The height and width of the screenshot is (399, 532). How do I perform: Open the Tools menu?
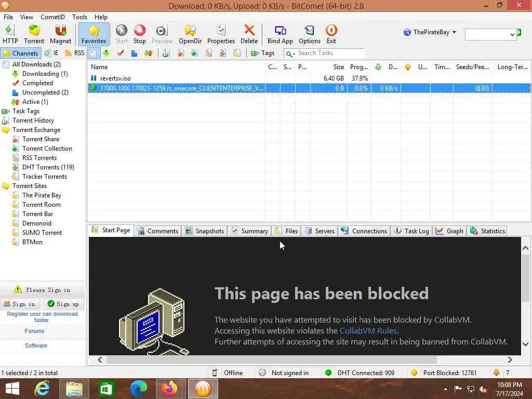pyautogui.click(x=79, y=17)
